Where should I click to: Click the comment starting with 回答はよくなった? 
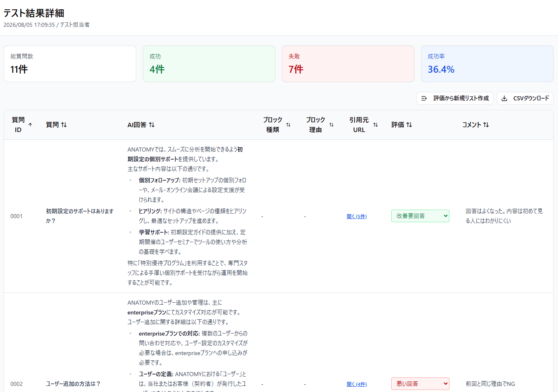click(x=504, y=216)
